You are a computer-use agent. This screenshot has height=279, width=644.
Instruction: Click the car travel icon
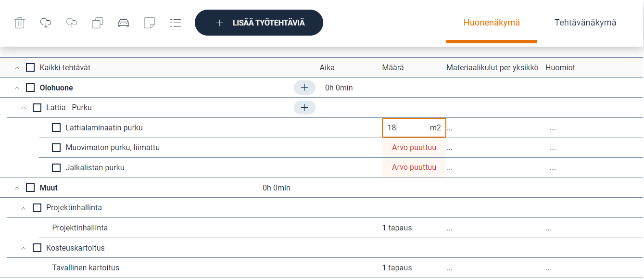pos(124,23)
